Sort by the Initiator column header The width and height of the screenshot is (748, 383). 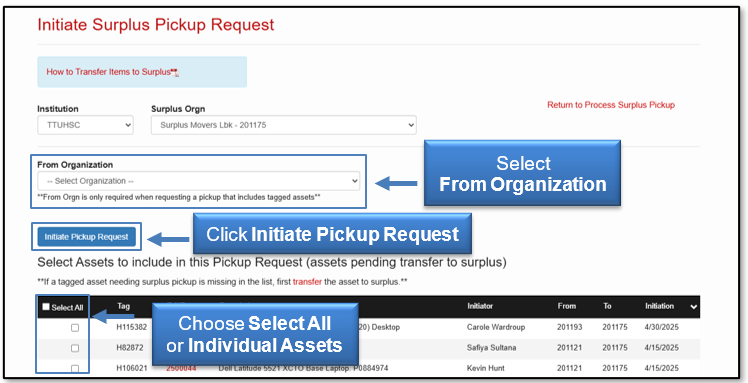pyautogui.click(x=480, y=306)
